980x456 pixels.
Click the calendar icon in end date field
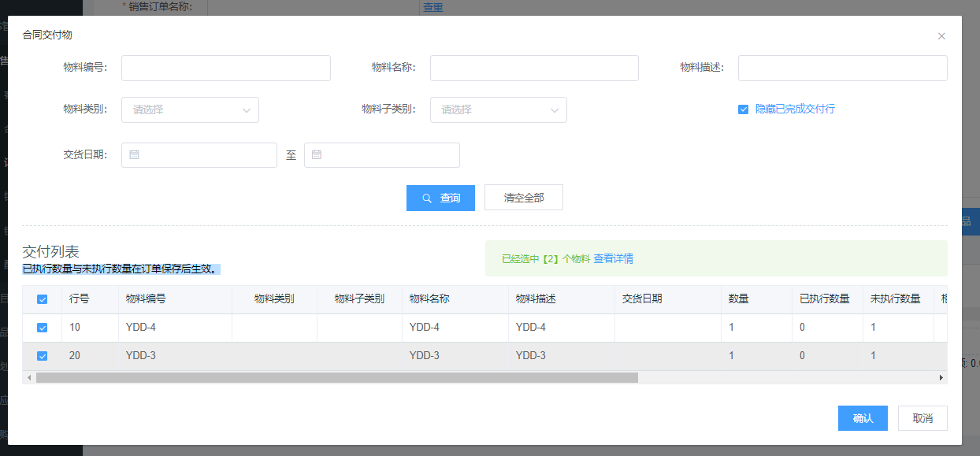(317, 155)
